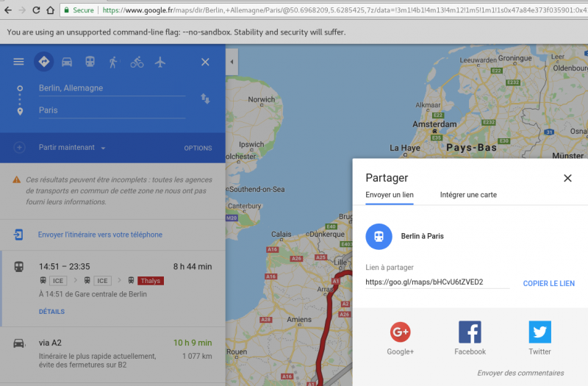
Task: Select the best travel mode icon
Action: pyautogui.click(x=44, y=62)
